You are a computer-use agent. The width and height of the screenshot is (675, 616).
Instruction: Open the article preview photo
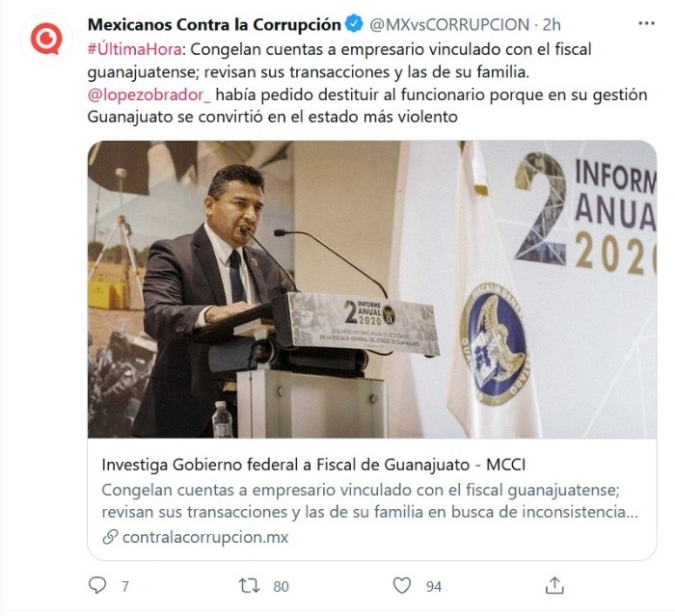click(x=372, y=289)
